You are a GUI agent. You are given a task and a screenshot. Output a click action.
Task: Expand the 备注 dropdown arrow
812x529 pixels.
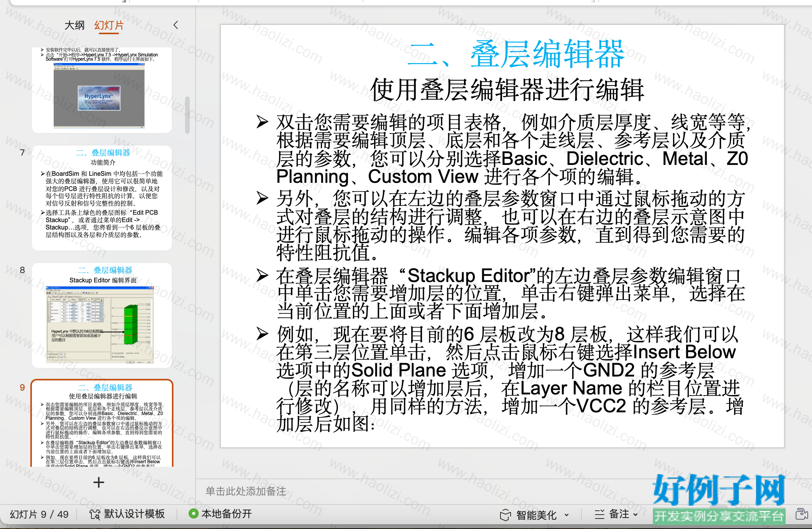point(635,515)
